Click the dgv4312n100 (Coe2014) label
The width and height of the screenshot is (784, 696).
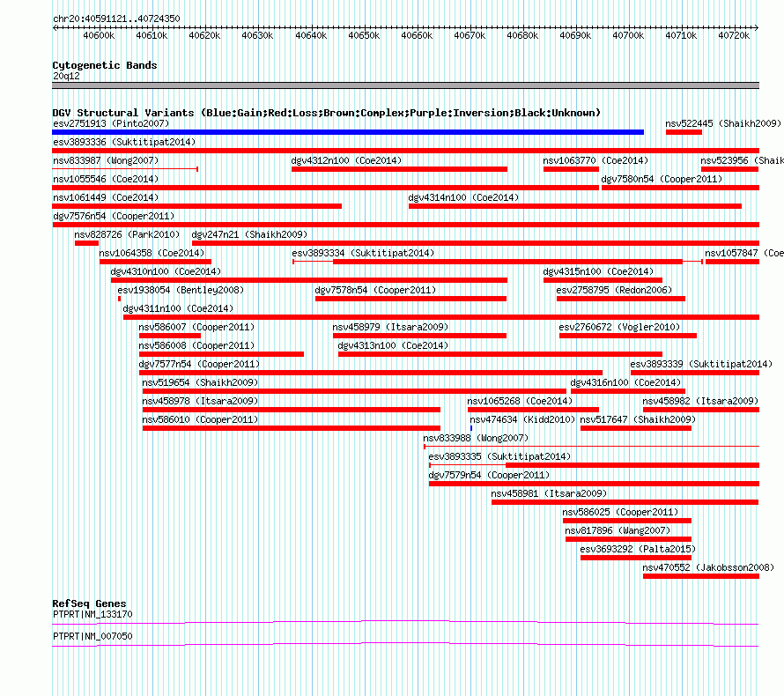pyautogui.click(x=346, y=160)
